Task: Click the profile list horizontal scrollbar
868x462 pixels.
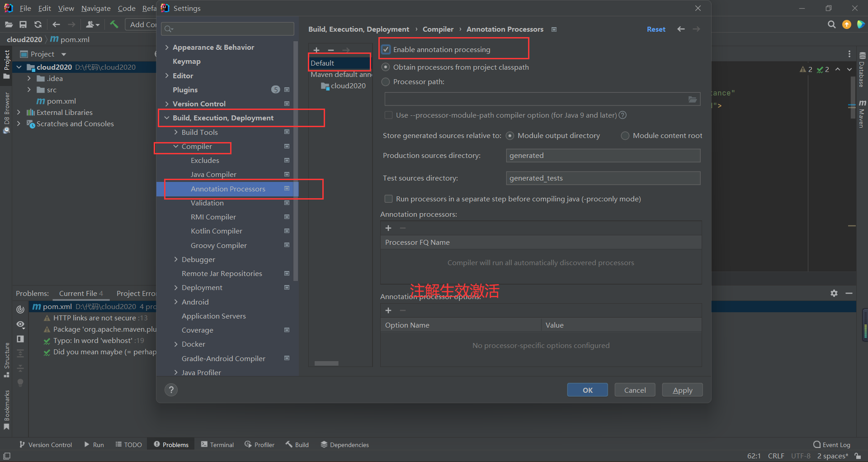Action: 326,363
